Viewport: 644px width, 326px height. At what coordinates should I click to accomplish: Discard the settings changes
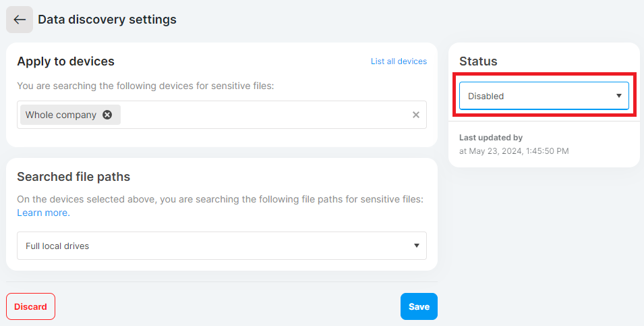click(x=30, y=306)
